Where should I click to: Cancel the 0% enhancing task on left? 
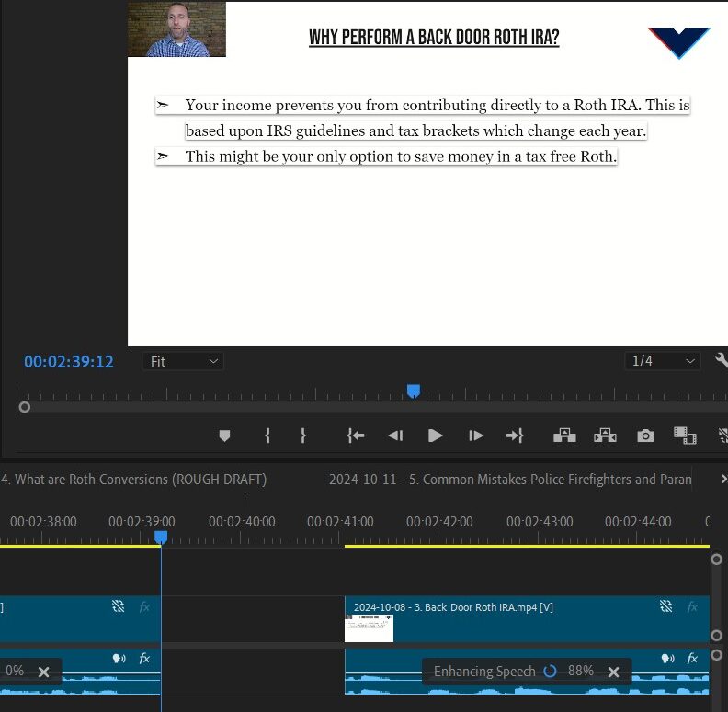pyautogui.click(x=43, y=672)
